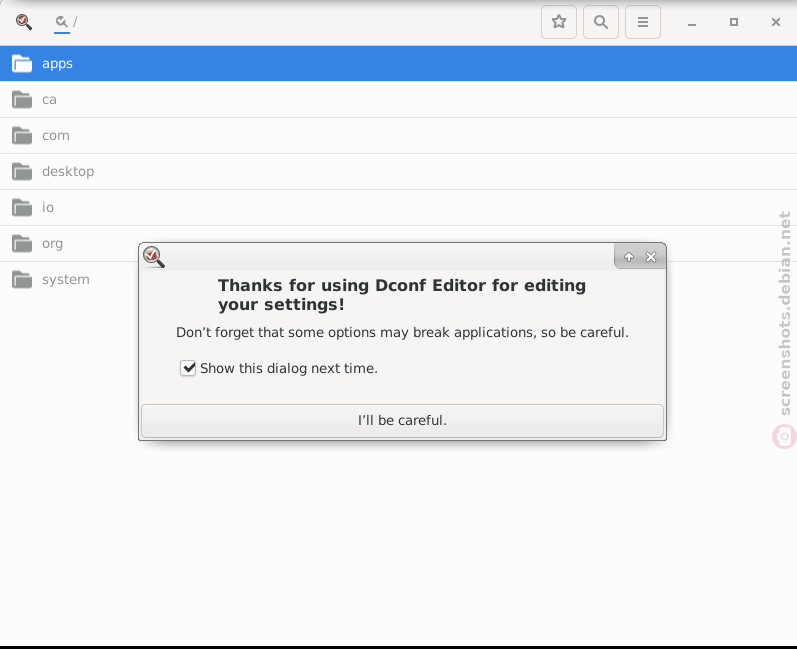Close the warning dialog with X

tap(651, 257)
